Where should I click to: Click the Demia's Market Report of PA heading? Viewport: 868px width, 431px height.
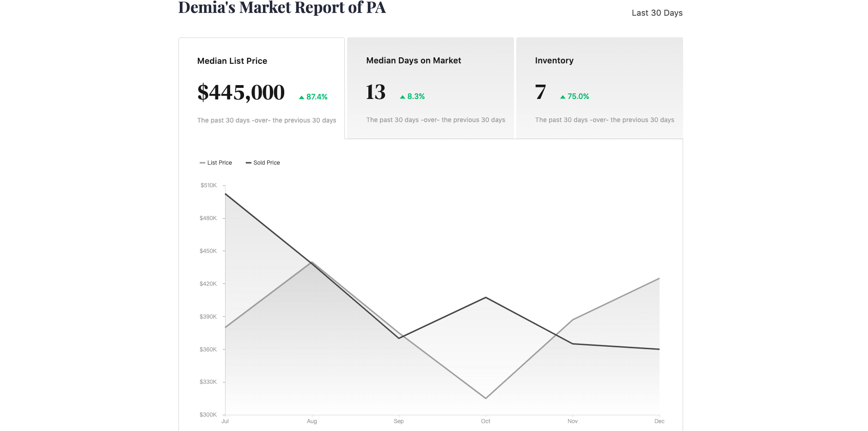tap(282, 8)
